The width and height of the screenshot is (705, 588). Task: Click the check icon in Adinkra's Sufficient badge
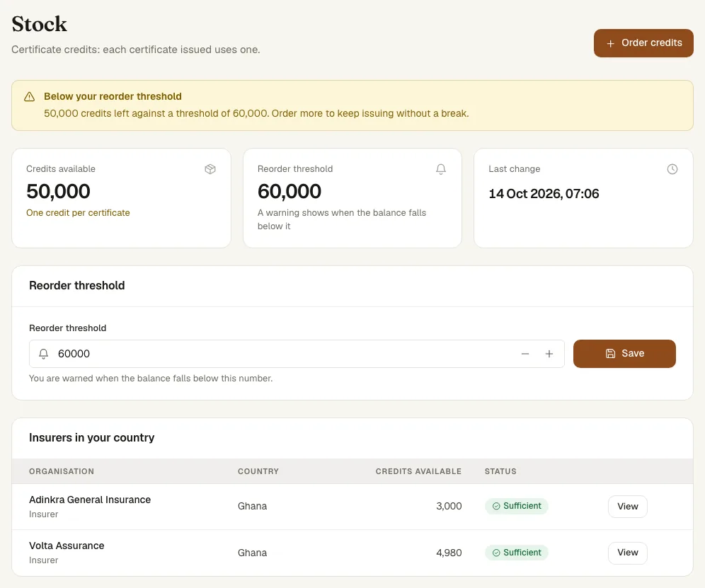(496, 506)
